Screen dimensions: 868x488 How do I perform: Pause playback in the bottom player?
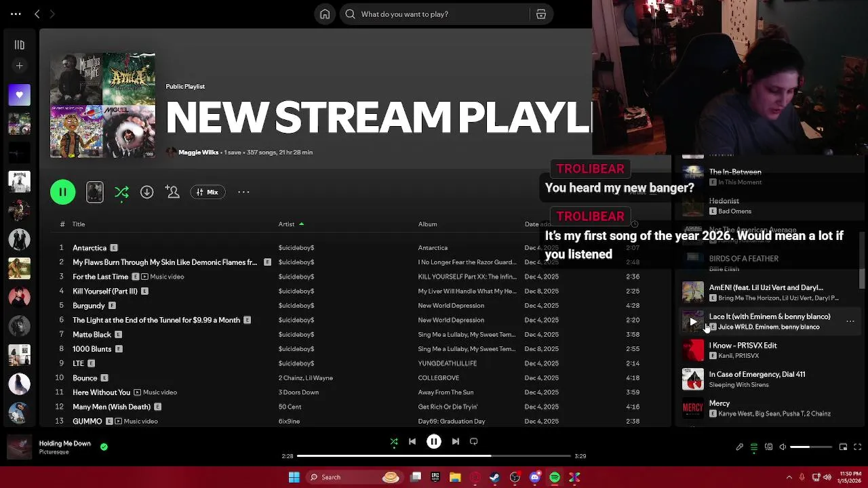point(434,441)
